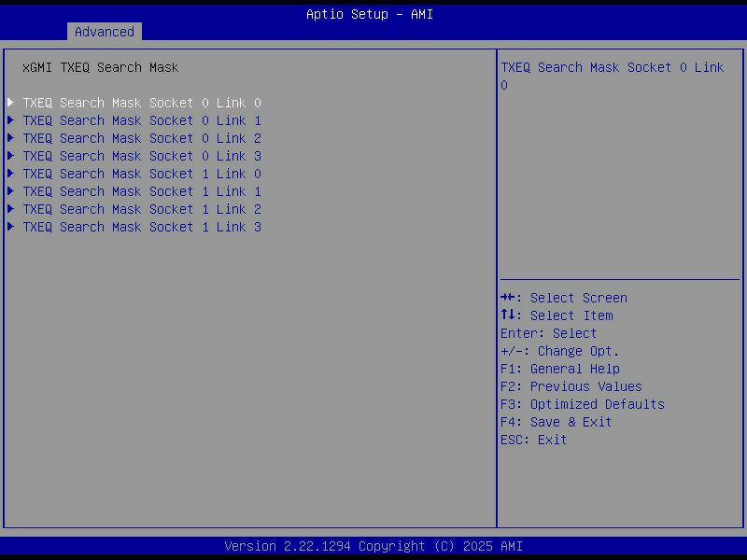Open TXEQ Search Mask Socket 0 Link 1
Viewport: 747px width, 560px height.
click(x=140, y=120)
